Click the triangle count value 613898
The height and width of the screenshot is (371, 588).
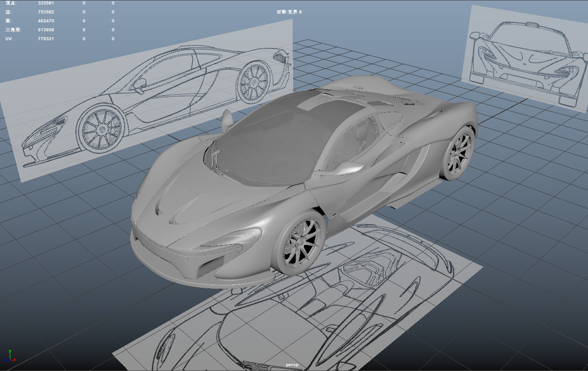pos(46,30)
